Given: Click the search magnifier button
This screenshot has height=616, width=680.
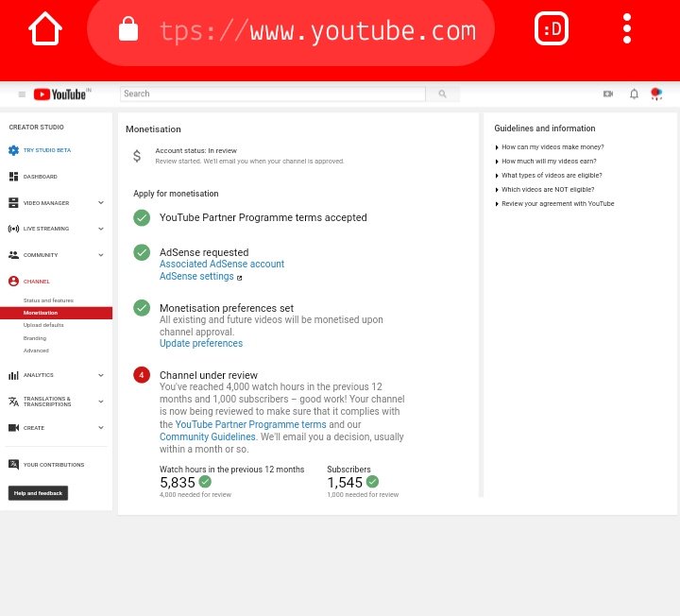Looking at the screenshot, I should click(x=442, y=94).
